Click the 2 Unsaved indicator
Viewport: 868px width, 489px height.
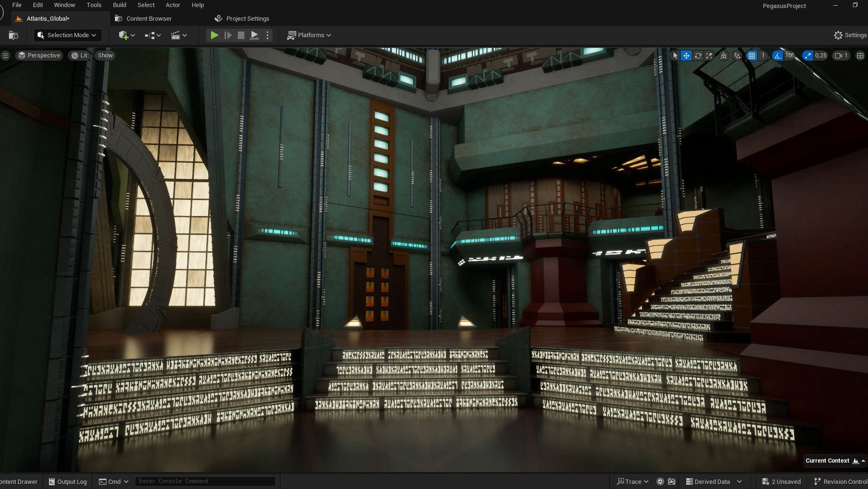(x=781, y=481)
